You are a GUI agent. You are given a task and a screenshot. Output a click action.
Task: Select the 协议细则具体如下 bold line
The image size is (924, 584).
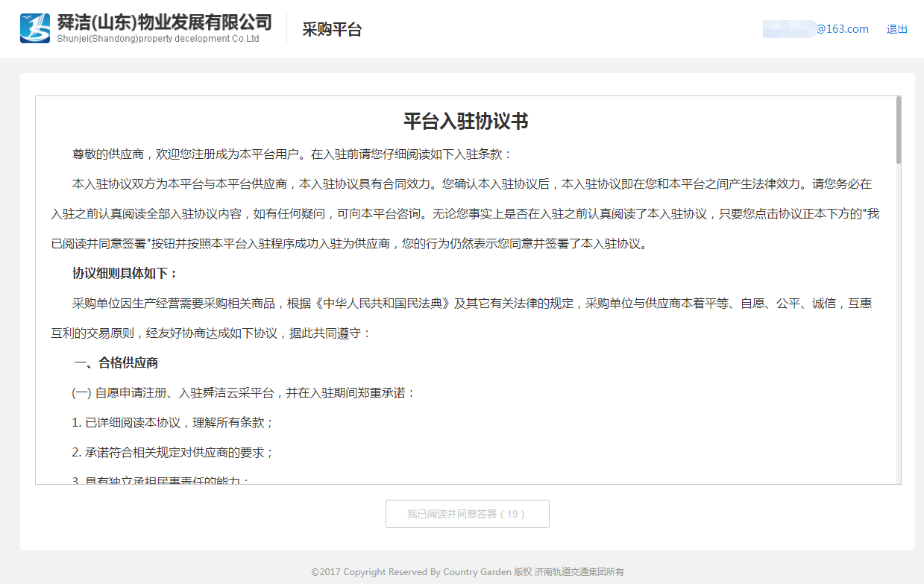(125, 274)
